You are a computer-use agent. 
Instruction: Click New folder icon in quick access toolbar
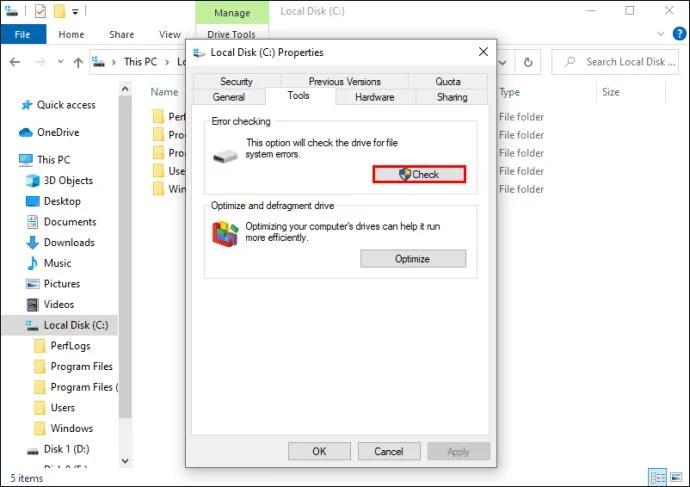click(x=59, y=11)
